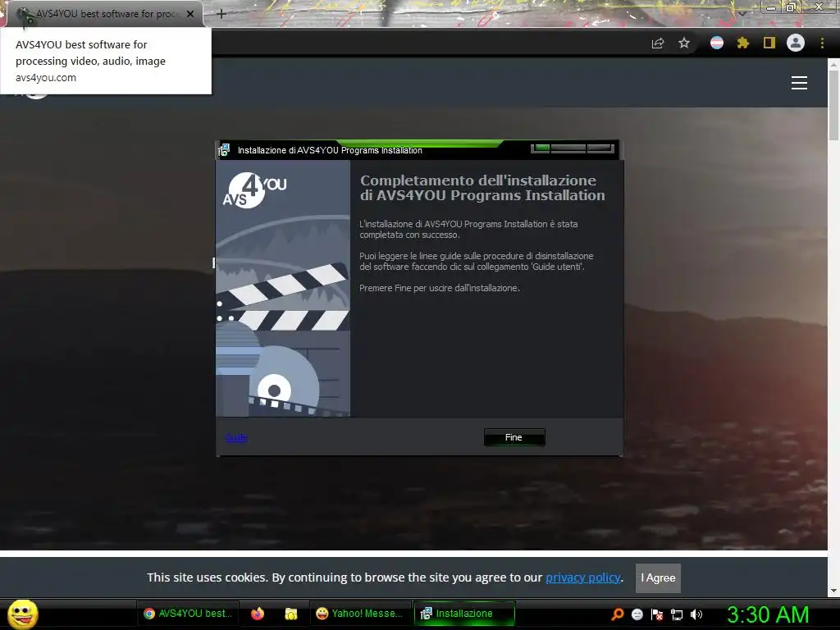The image size is (840, 630).
Task: Click the orange search tray icon
Action: tap(617, 614)
